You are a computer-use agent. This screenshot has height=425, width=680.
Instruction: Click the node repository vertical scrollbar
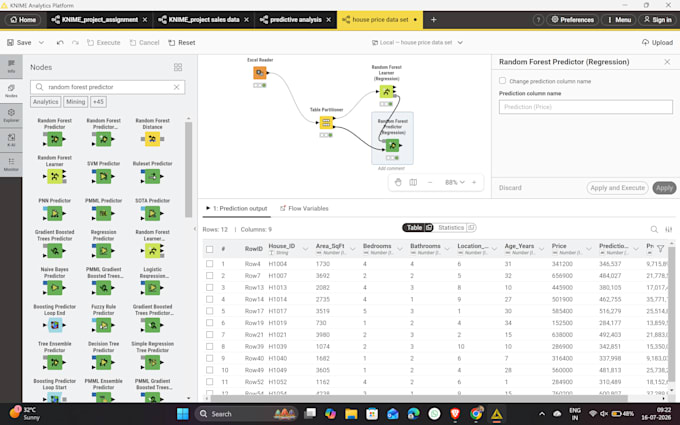click(188, 169)
